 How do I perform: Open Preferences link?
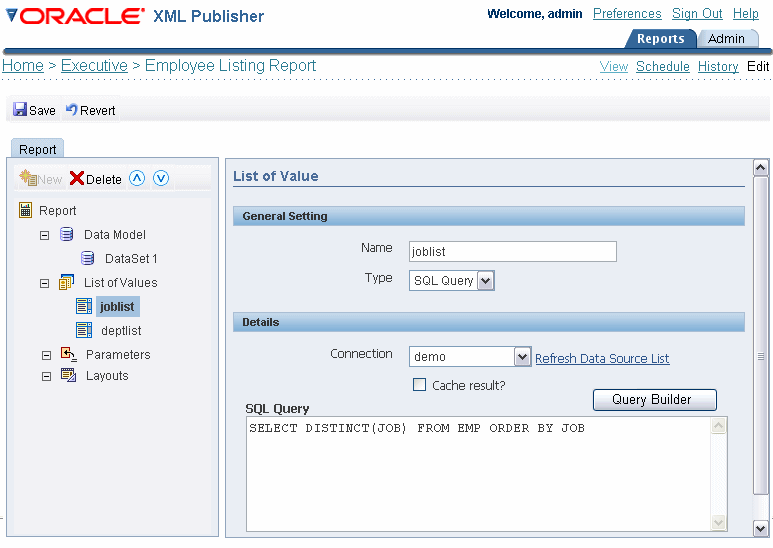tap(627, 14)
